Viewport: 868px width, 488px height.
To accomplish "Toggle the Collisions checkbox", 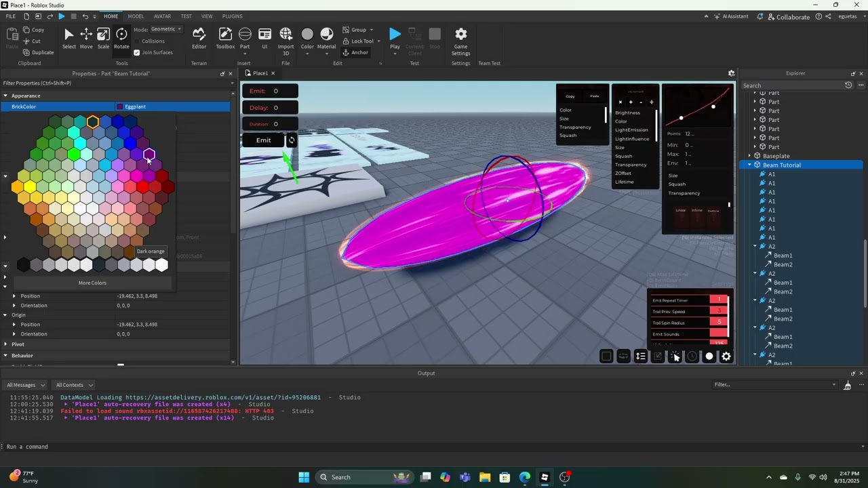I will coord(136,41).
